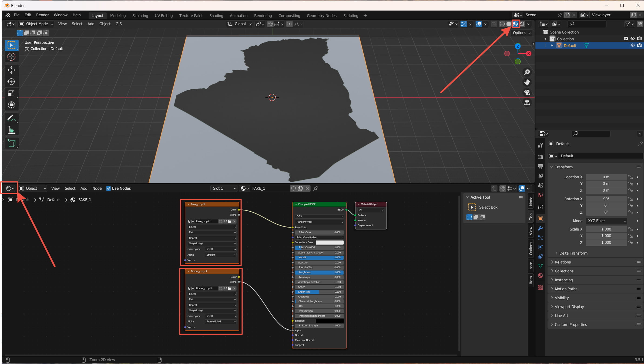The height and width of the screenshot is (364, 644).
Task: Toggle the Collection exclude checkbox in outliner
Action: tap(626, 39)
